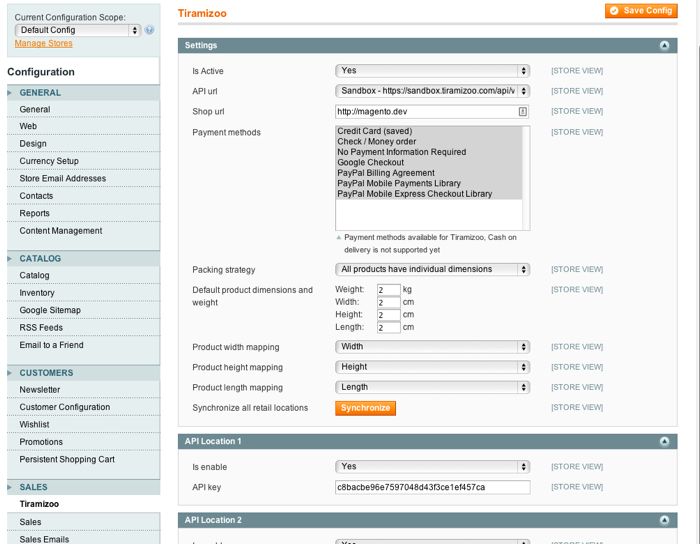Click the help icon beside the configuration scope
The height and width of the screenshot is (544, 700).
(x=149, y=30)
